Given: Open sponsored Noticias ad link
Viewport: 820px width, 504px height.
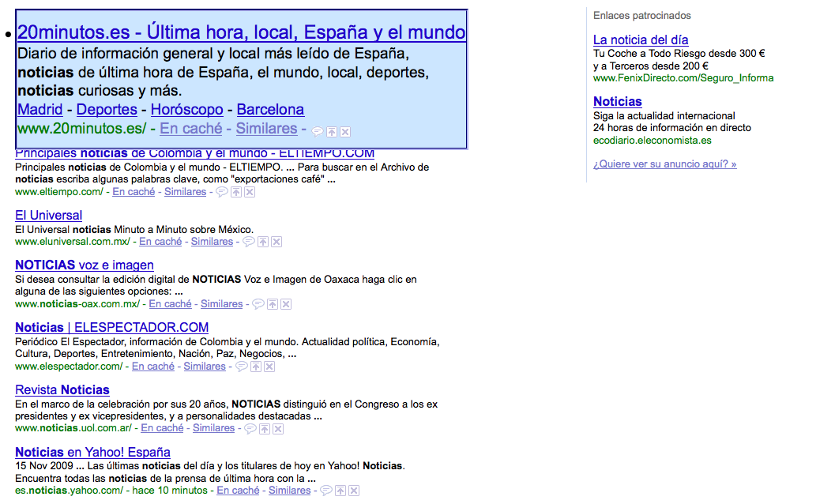Looking at the screenshot, I should (618, 101).
